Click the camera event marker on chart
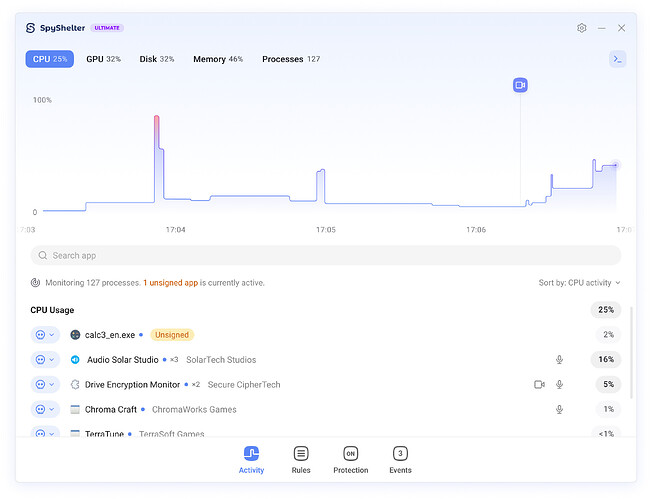Viewport: 652px width, 499px height. coord(520,85)
